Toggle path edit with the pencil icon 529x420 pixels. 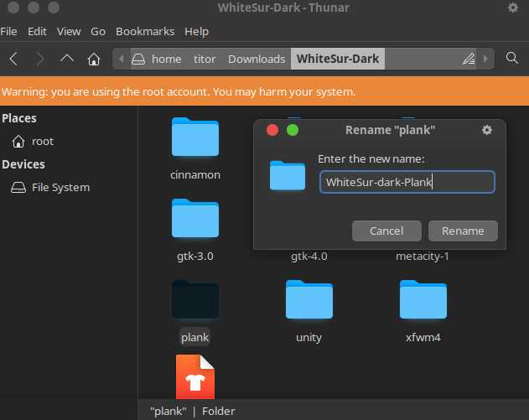(469, 59)
